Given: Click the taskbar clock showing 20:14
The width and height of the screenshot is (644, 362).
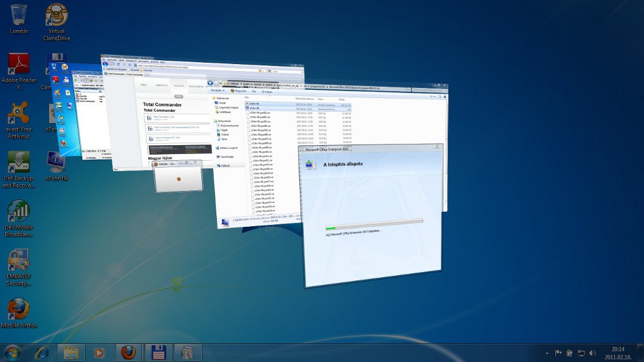Looking at the screenshot, I should 618,353.
